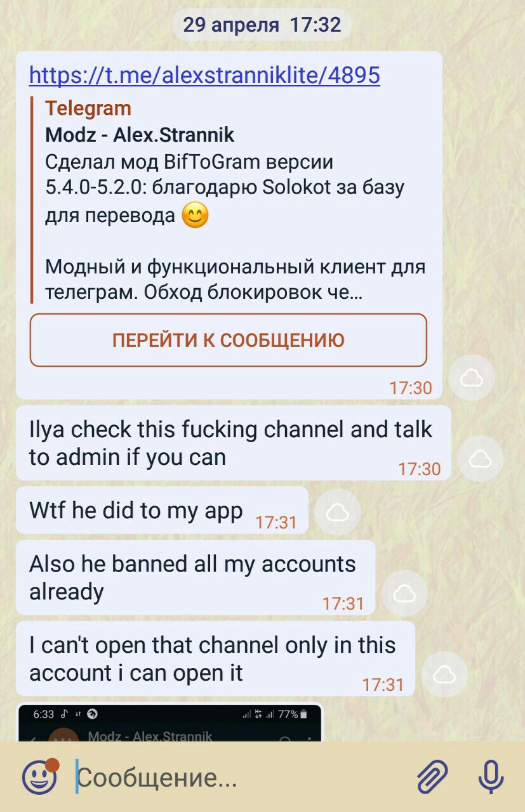Tap cloud icon beside "I can't open that channel"
525x812 pixels.
coord(444,674)
